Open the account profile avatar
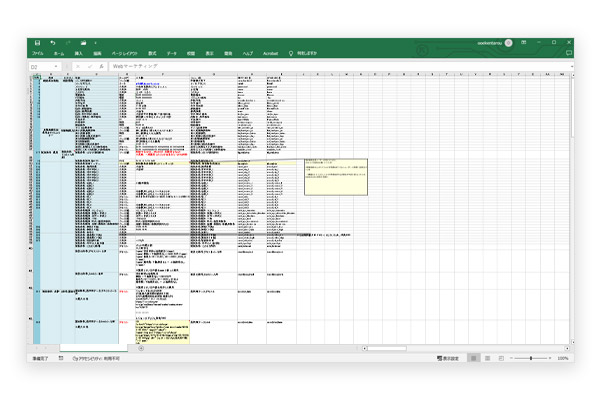 pos(509,43)
